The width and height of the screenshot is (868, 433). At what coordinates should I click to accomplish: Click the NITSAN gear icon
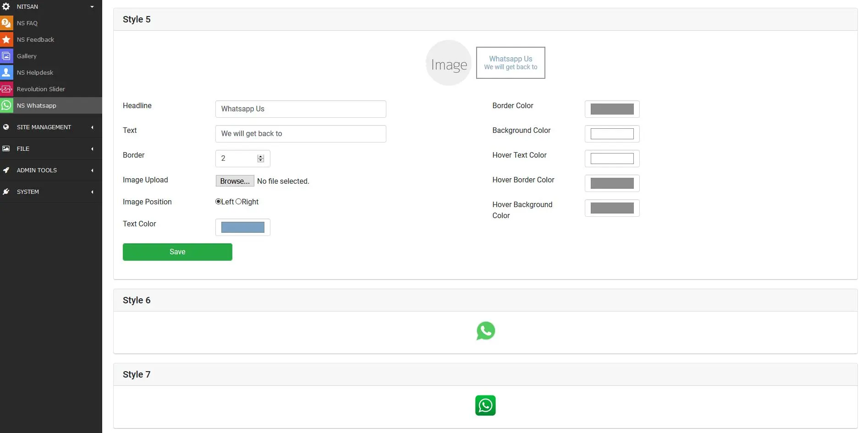pos(6,6)
